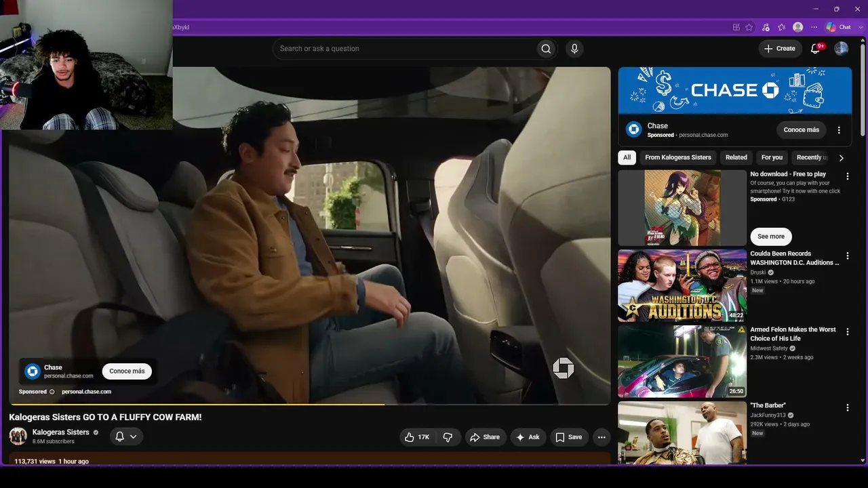
Task: Select the Recently uploaded filter chip
Action: (812, 157)
